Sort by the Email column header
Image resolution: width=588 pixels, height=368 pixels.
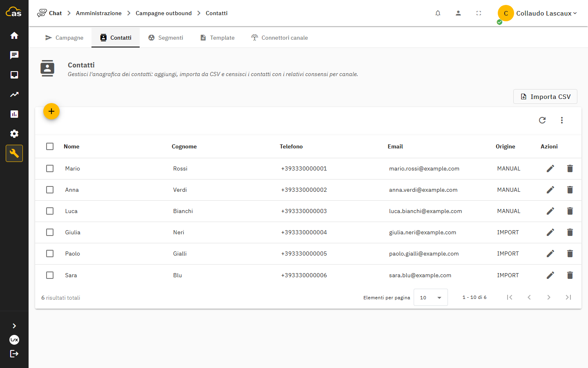coord(395,146)
